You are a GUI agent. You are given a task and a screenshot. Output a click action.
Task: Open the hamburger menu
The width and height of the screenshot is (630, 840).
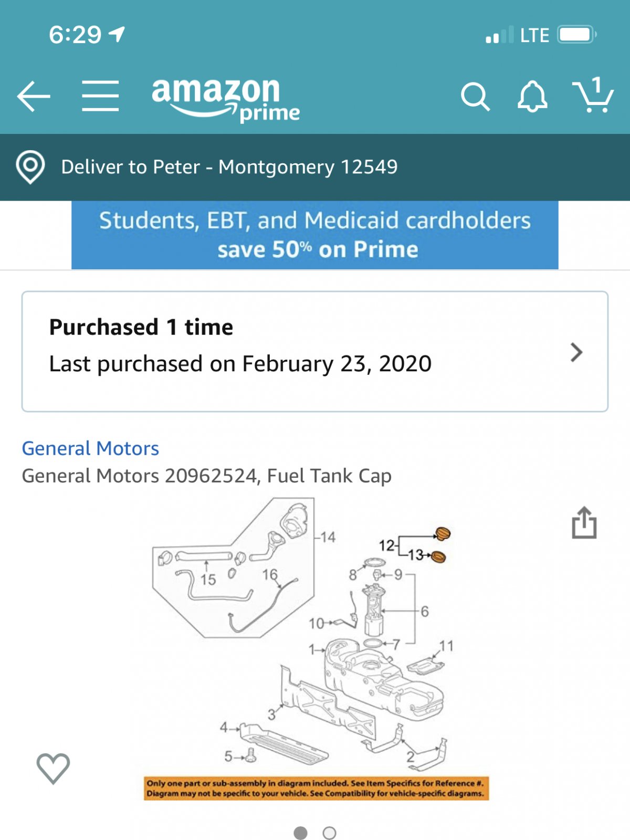pos(100,96)
